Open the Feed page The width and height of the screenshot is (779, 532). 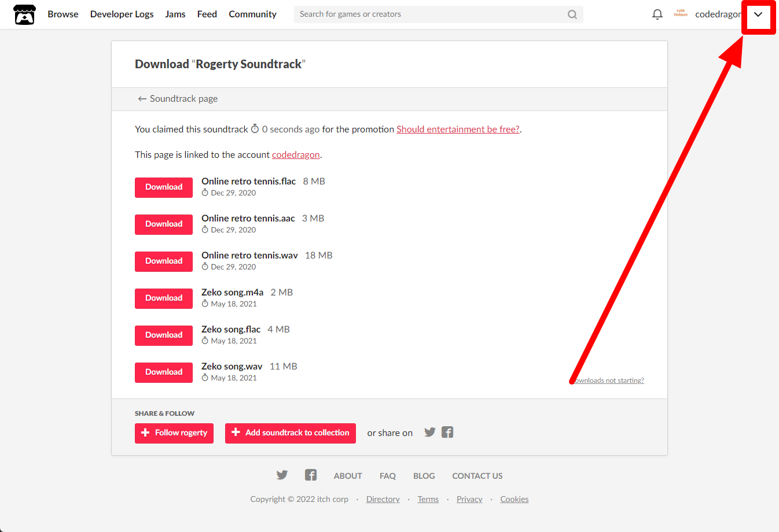[x=207, y=14]
